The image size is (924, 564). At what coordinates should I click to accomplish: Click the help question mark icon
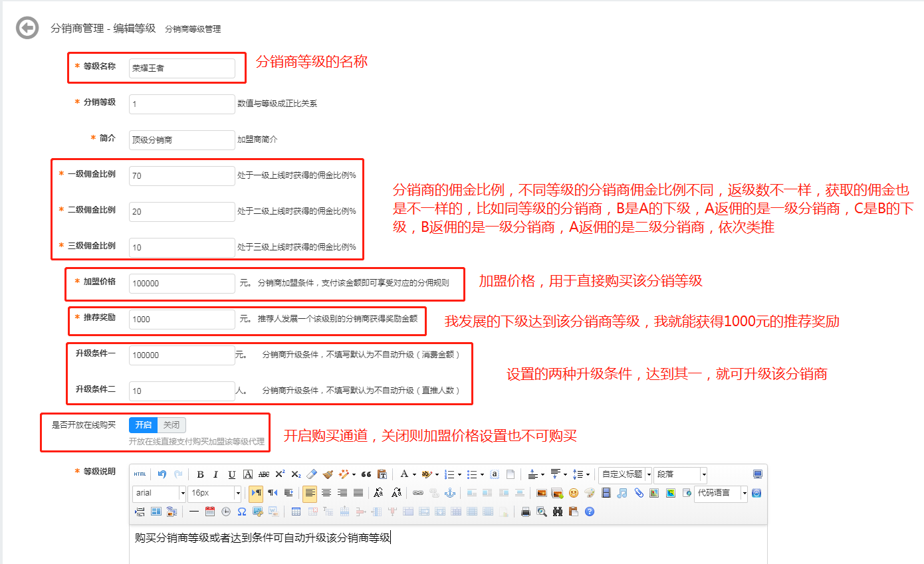pyautogui.click(x=589, y=511)
